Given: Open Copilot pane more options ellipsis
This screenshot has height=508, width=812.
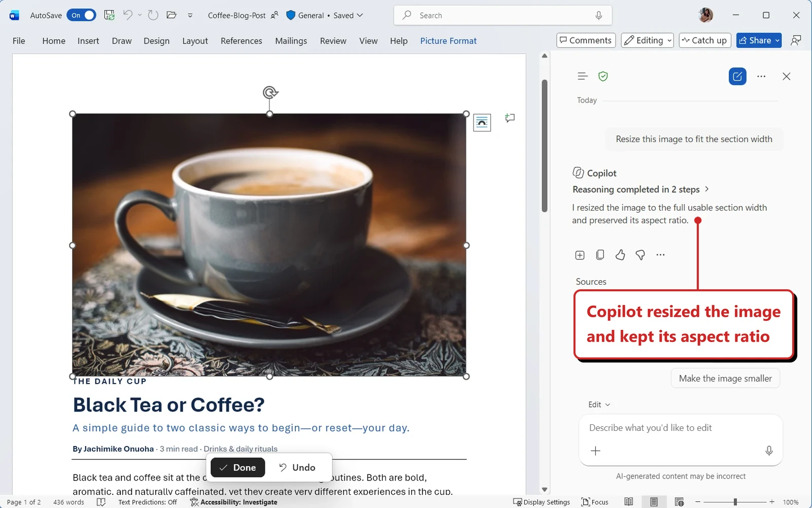Looking at the screenshot, I should tap(761, 76).
